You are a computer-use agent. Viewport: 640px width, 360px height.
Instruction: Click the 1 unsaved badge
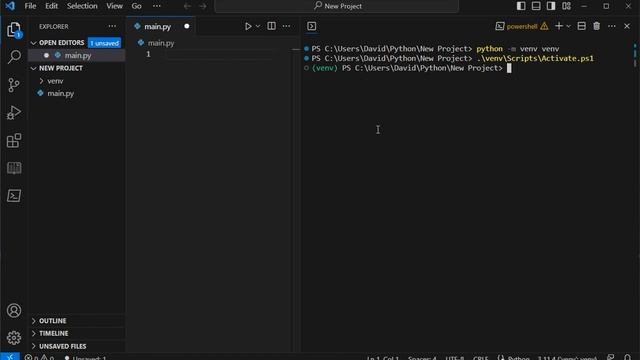(x=104, y=43)
